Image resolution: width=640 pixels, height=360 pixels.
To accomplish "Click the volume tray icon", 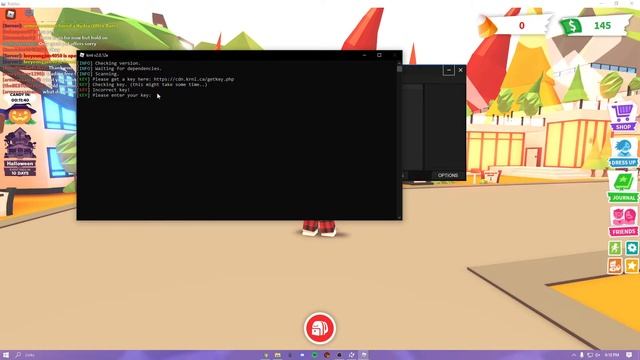I will tap(598, 355).
